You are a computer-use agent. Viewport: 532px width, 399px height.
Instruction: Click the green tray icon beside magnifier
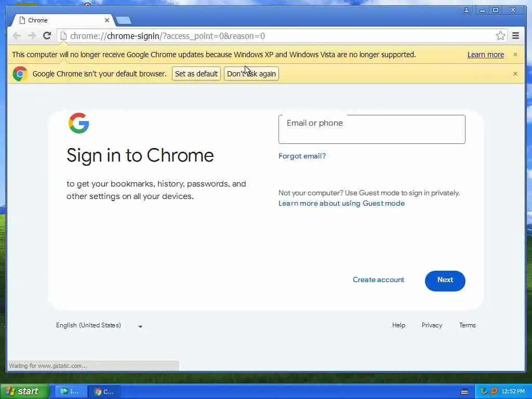(484, 391)
